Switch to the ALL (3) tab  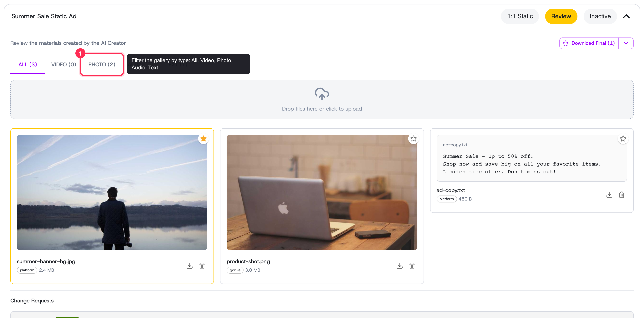click(x=28, y=64)
